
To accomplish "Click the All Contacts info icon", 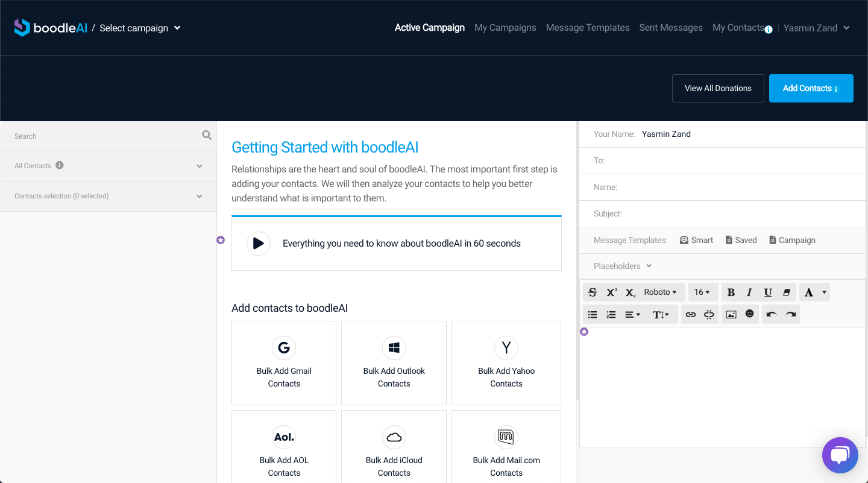I will 60,165.
